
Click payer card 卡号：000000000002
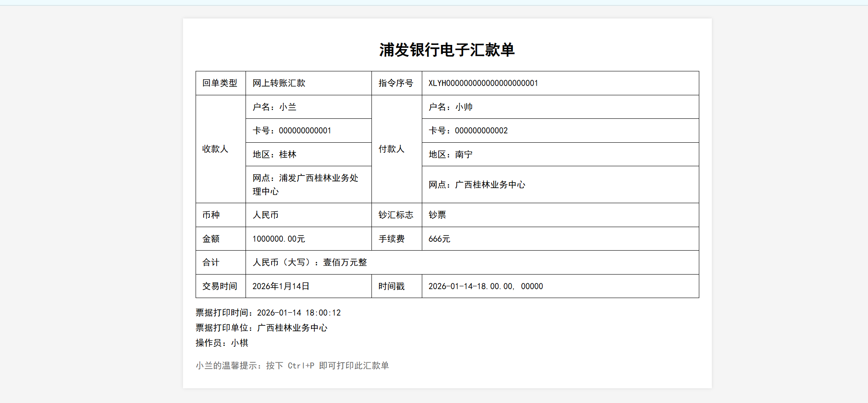[561, 131]
